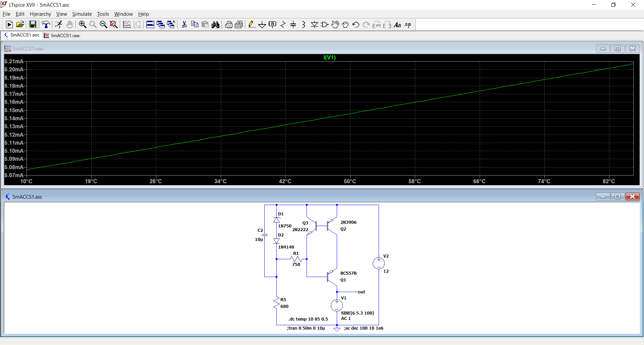Switch to the 5mACCS1.asc tab
Screen dimensions: 644x345
click(21, 35)
